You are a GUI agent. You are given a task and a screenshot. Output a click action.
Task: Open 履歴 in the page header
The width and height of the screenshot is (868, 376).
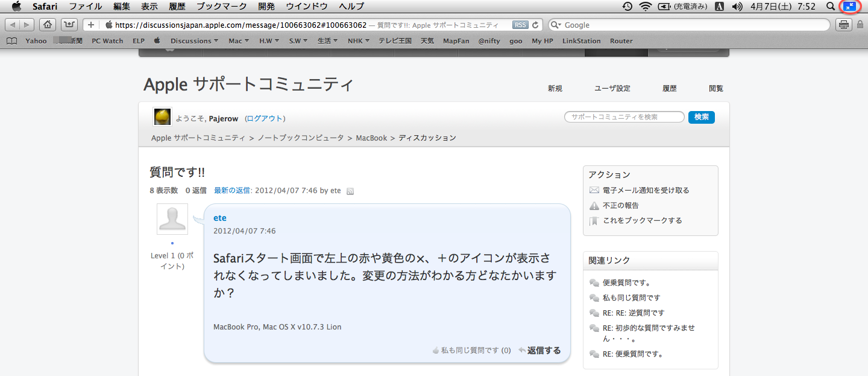tap(670, 88)
